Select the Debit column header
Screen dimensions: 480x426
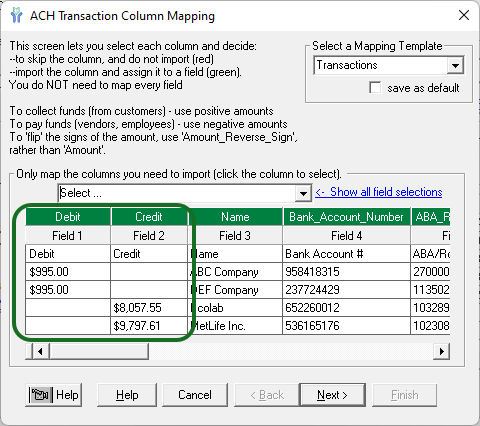tap(68, 217)
